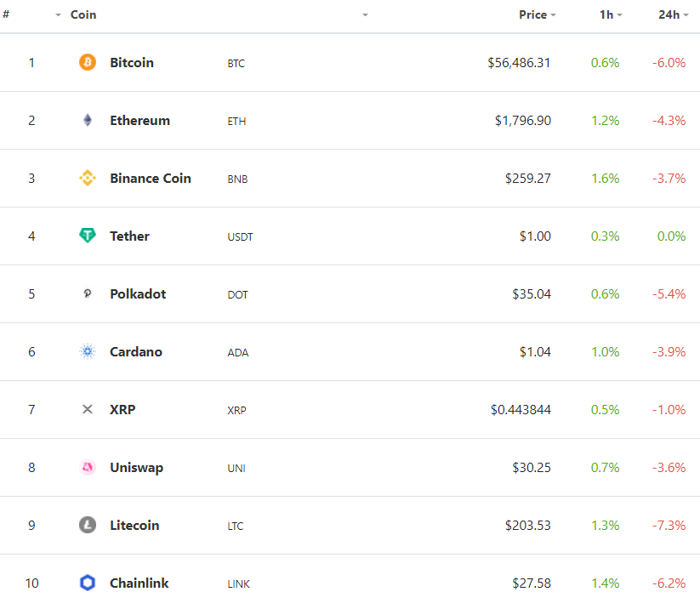Click the Binance Coin logo icon
This screenshot has height=609, width=700.
tap(88, 179)
